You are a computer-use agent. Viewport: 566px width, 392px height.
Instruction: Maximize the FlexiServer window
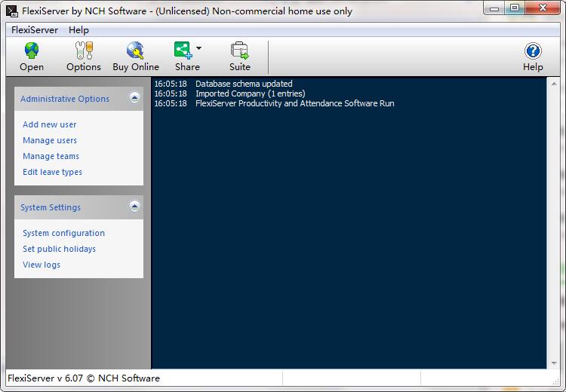(x=515, y=8)
